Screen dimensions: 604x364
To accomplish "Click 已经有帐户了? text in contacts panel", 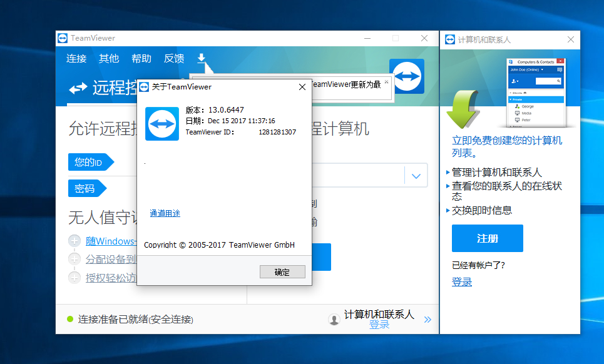I will coord(478,265).
